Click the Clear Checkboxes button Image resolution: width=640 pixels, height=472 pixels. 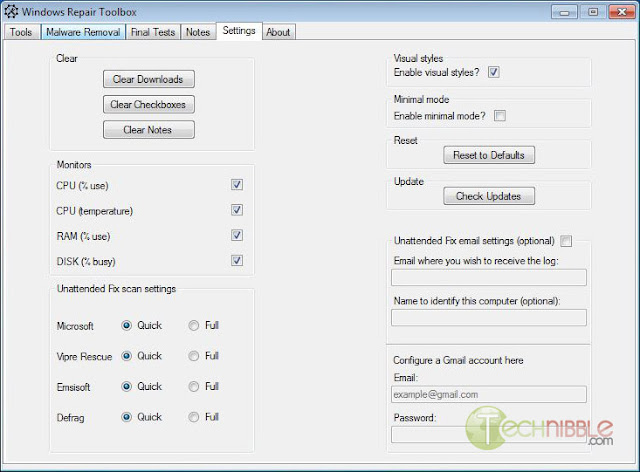coord(149,105)
